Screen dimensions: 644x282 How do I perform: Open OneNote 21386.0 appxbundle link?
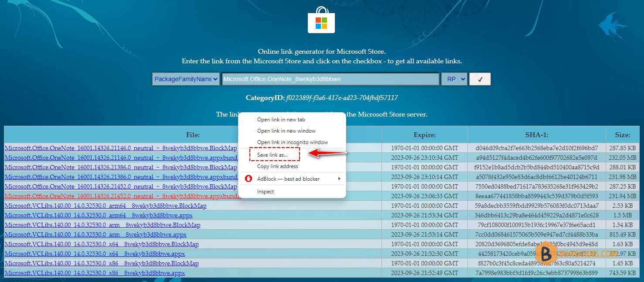(x=122, y=177)
